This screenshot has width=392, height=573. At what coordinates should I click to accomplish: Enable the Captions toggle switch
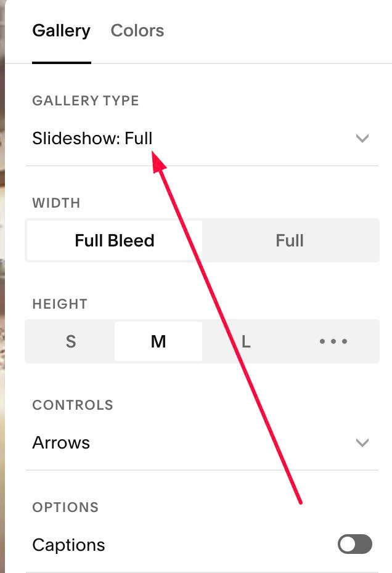click(355, 544)
